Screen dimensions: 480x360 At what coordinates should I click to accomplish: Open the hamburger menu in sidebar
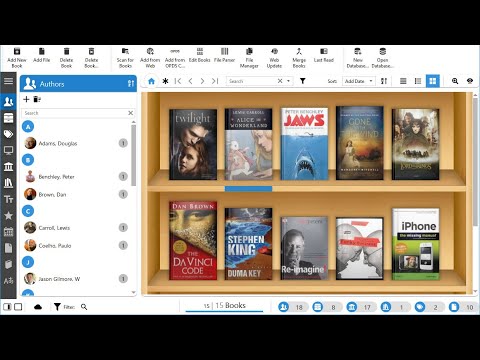pyautogui.click(x=8, y=81)
